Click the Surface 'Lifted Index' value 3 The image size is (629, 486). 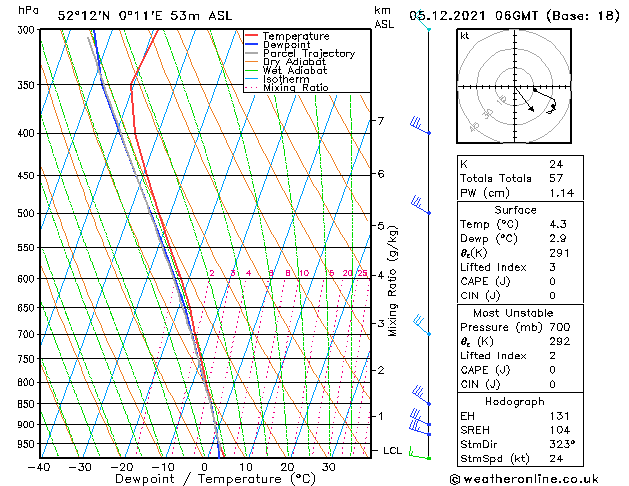(x=553, y=267)
